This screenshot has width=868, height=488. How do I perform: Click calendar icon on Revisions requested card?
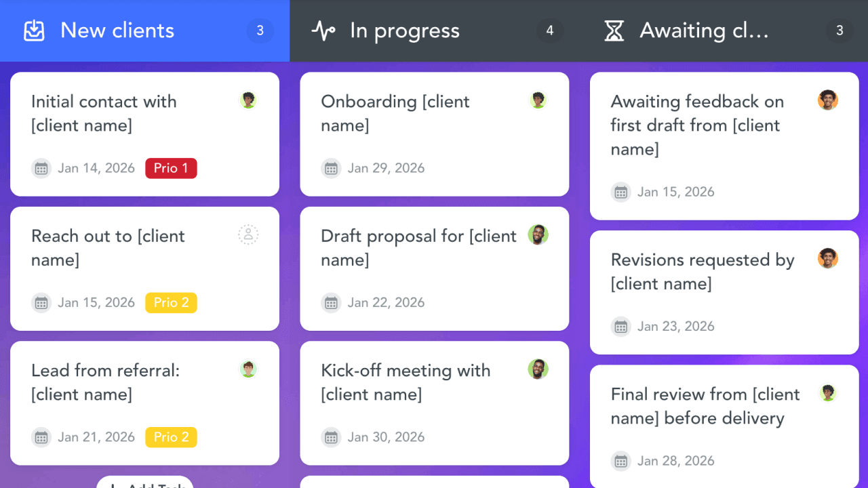coord(620,327)
